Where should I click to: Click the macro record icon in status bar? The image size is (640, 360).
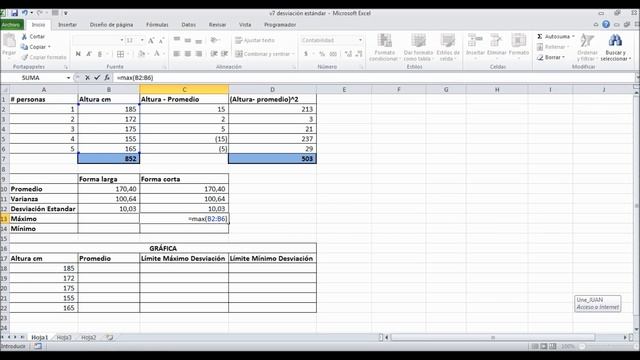click(38, 346)
